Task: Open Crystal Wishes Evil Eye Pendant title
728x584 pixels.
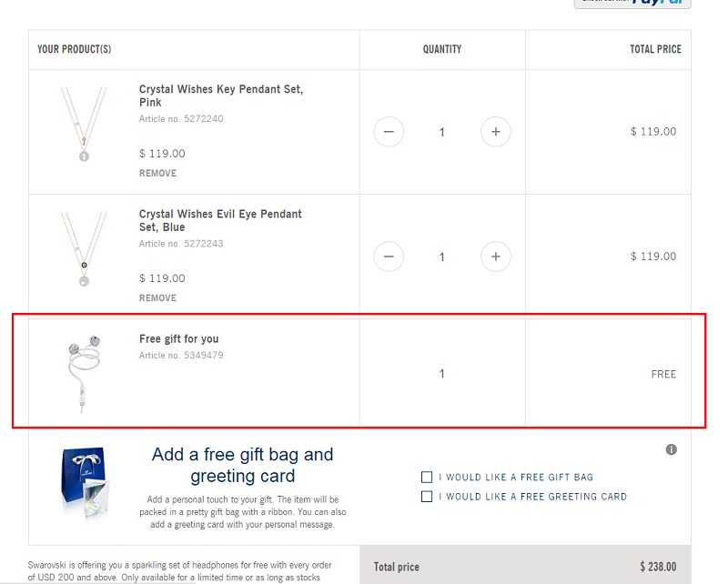Action: (220, 220)
